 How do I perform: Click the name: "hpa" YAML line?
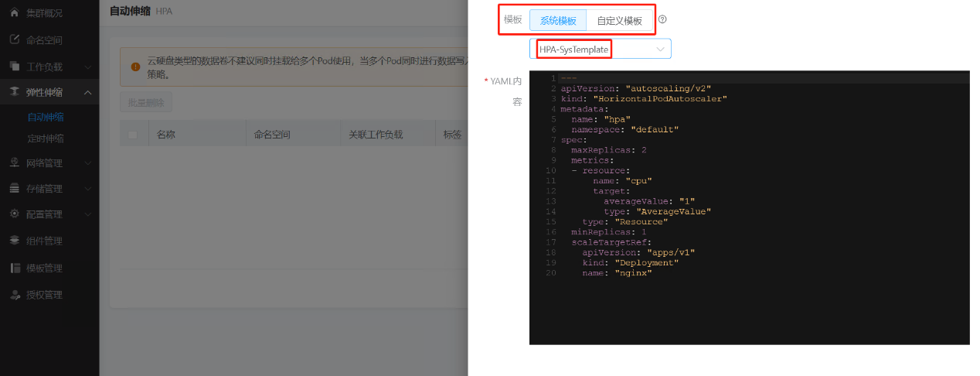(601, 119)
